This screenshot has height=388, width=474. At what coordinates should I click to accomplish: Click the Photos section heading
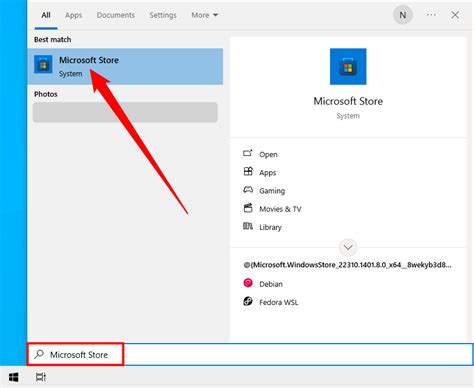pos(46,94)
